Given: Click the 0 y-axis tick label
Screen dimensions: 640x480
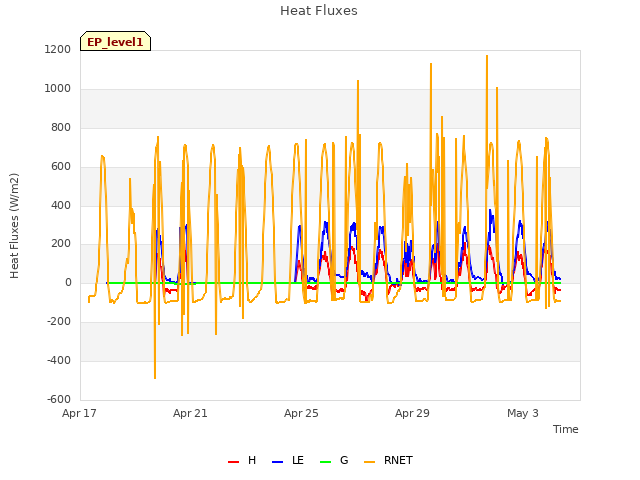Looking at the screenshot, I should coord(68,282).
